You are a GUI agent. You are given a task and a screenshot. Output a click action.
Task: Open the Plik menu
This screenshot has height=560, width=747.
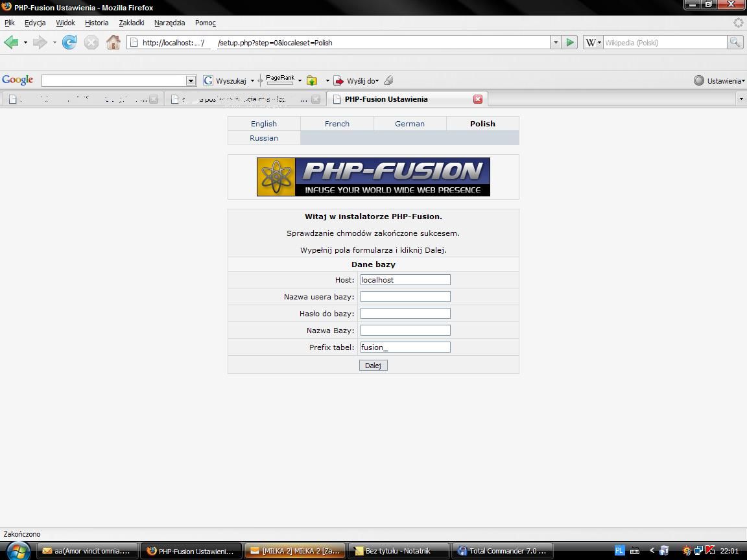click(x=10, y=23)
